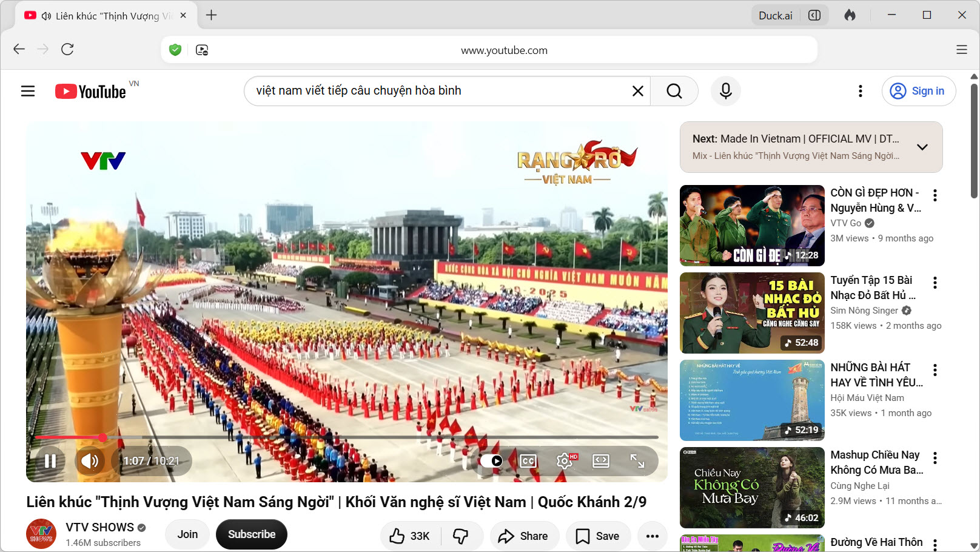Open VTV SHOWS channel name link
The height and width of the screenshot is (552, 980).
coord(99,527)
